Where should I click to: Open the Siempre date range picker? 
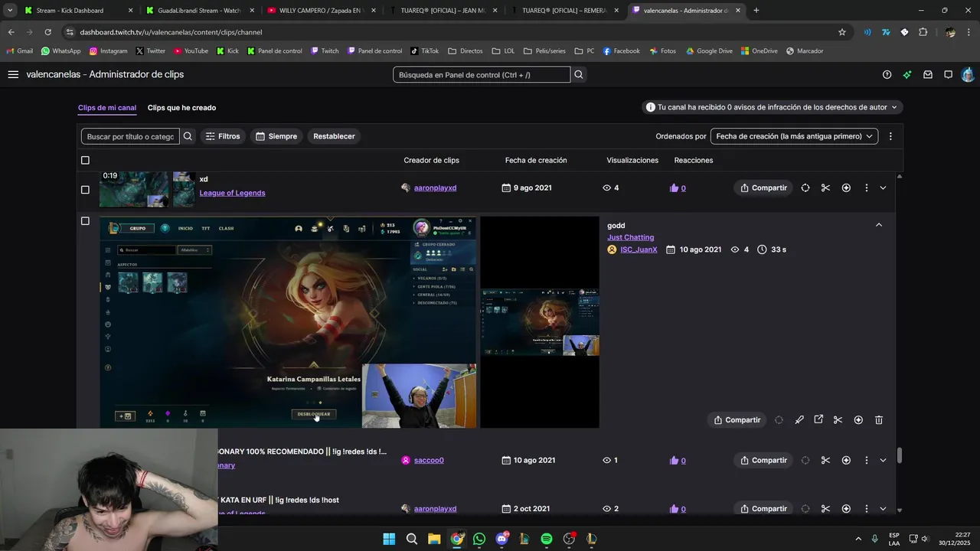point(276,136)
